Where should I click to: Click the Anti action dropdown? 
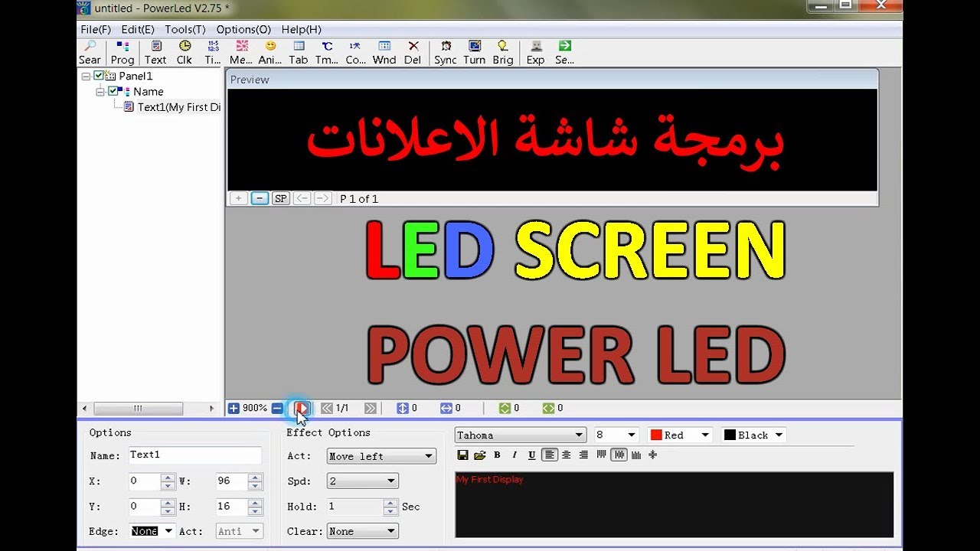239,531
